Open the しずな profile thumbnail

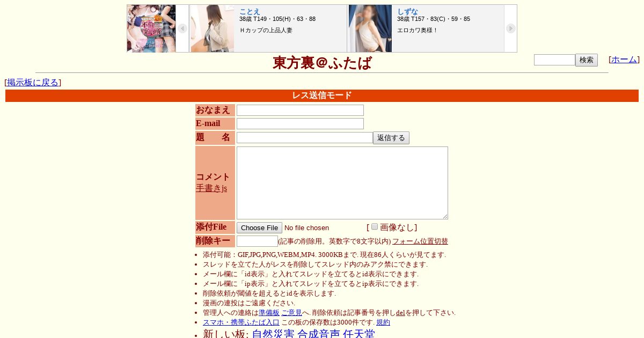370,28
